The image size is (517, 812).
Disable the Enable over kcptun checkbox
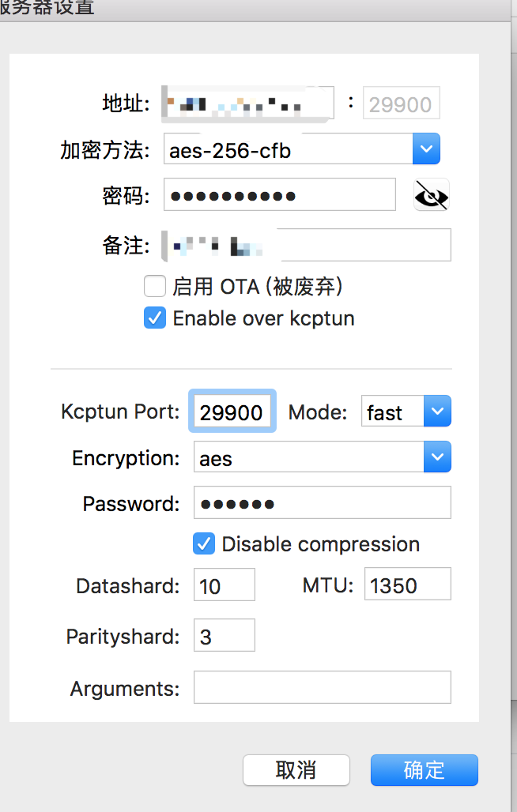155,318
